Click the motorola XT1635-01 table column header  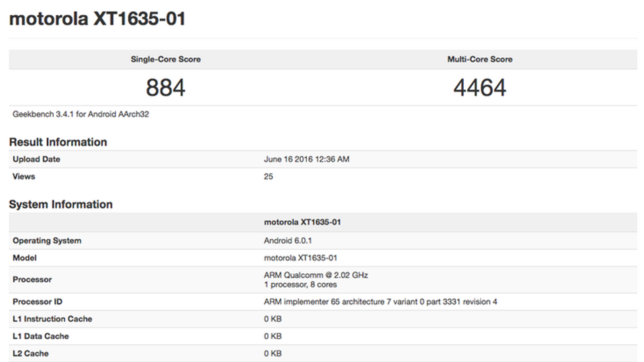[302, 222]
